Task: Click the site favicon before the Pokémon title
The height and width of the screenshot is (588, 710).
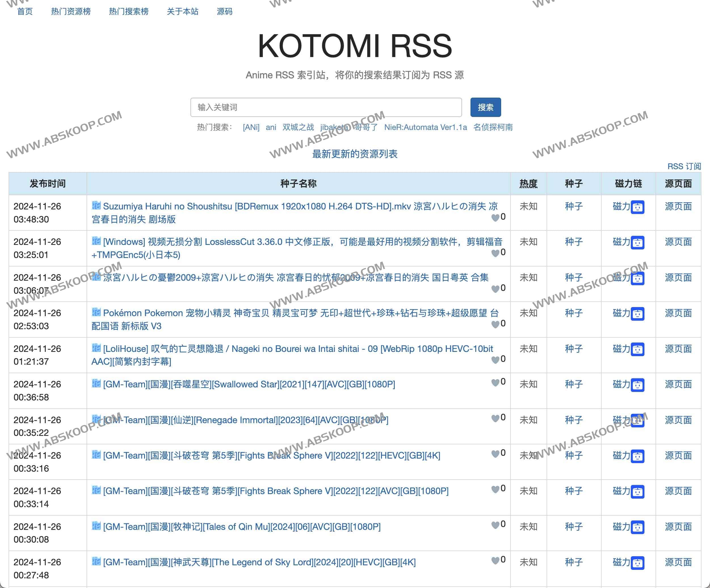Action: [x=96, y=313]
